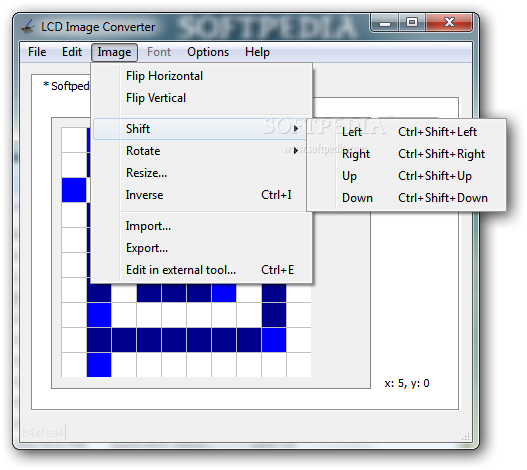The width and height of the screenshot is (527, 470).
Task: Choose Export... menu entry
Action: point(202,248)
